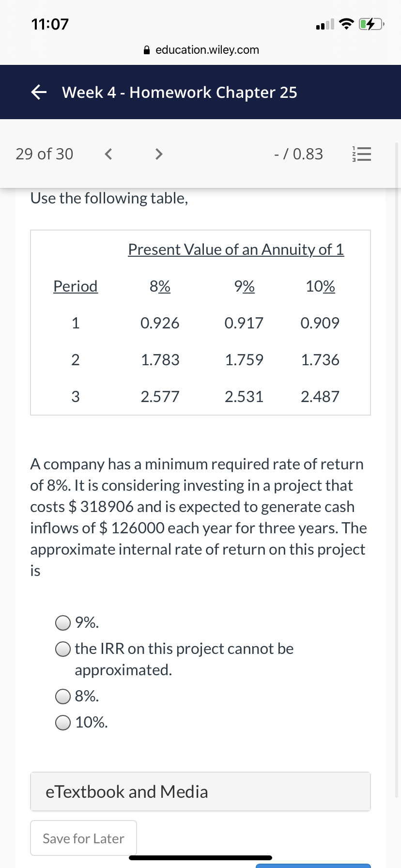Image resolution: width=401 pixels, height=868 pixels.
Task: Tap the blue button at the bottom edge
Action: (313, 866)
